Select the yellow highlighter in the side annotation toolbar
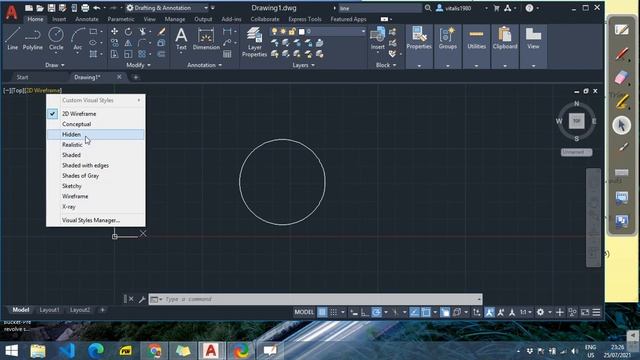This screenshot has width=640, height=360. (622, 101)
